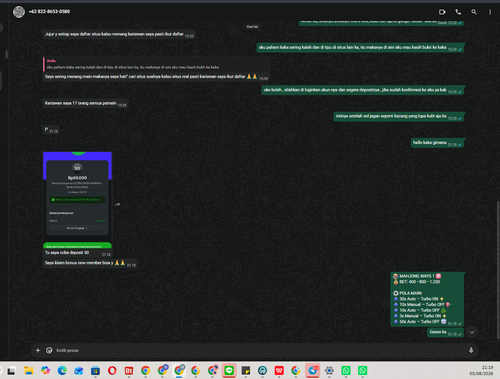Open the contact's profile picture
500x379 pixels.
click(x=19, y=12)
